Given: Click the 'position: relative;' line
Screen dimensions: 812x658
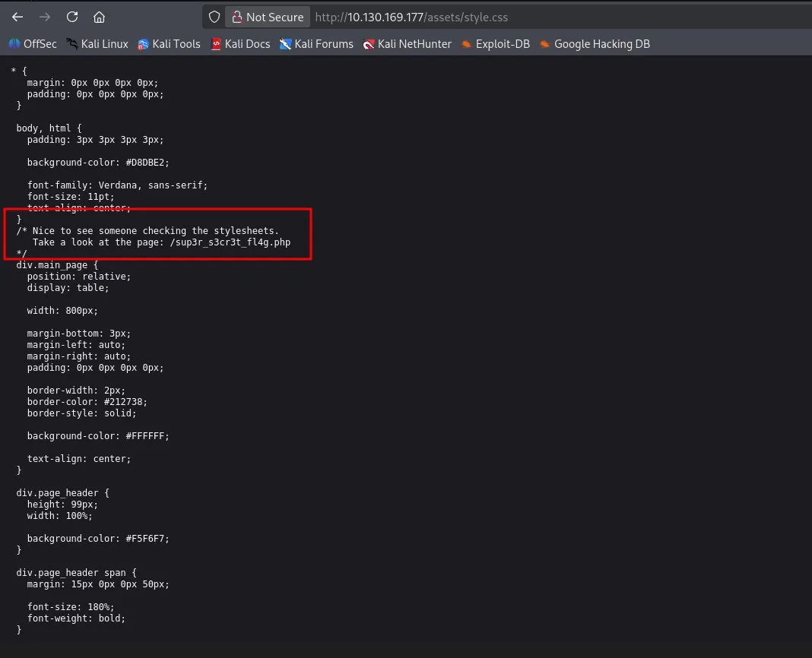Looking at the screenshot, I should click(79, 277).
